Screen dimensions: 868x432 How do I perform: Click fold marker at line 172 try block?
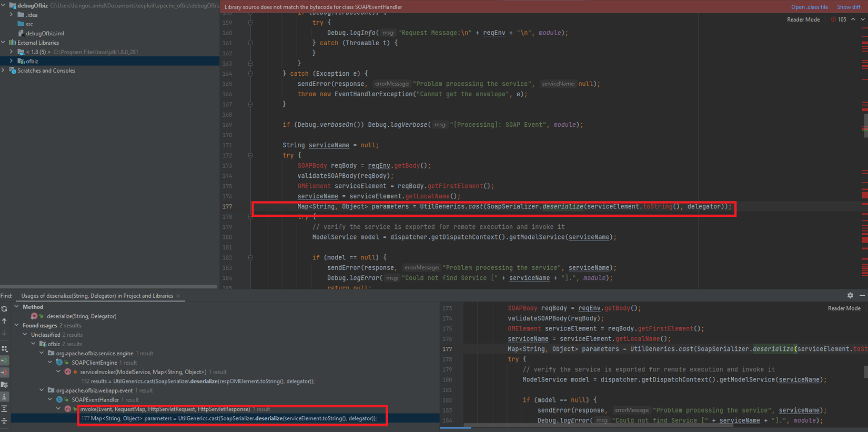click(x=250, y=156)
